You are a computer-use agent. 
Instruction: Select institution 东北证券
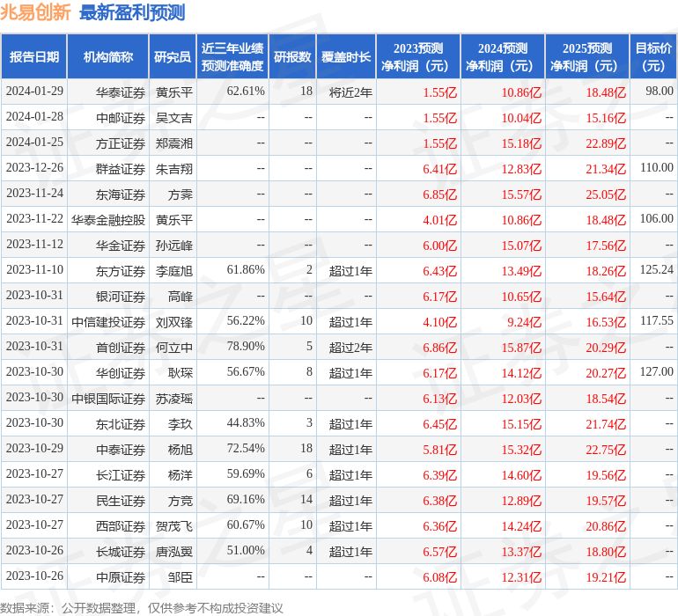[121, 423]
